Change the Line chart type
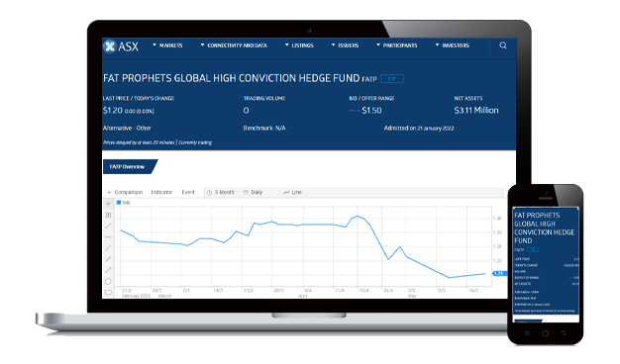The height and width of the screenshot is (364, 620). [x=292, y=192]
